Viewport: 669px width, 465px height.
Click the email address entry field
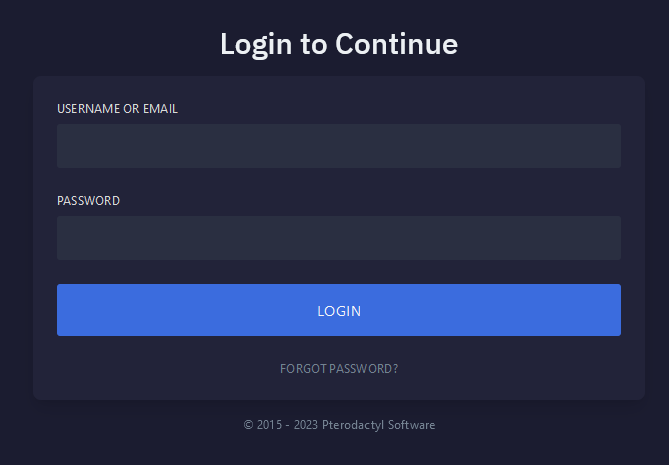pos(338,146)
